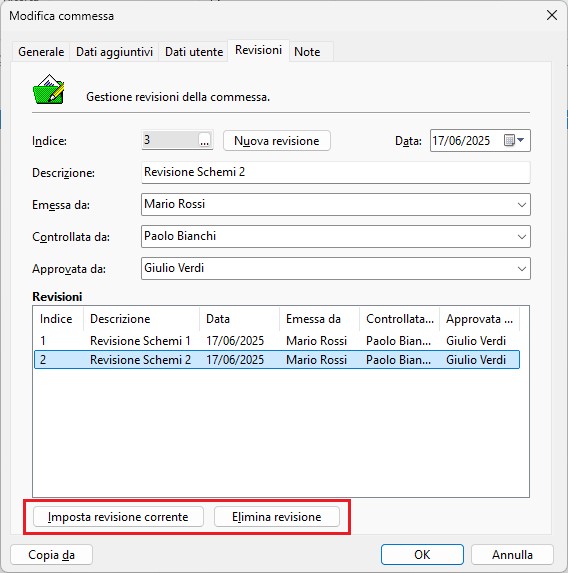Open the Note tab

[x=307, y=52]
